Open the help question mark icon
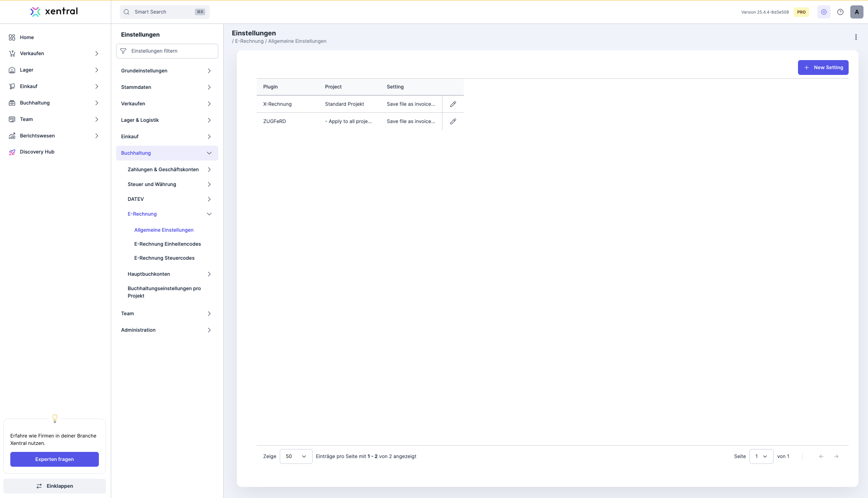Viewport: 868px width, 498px height. (x=840, y=12)
